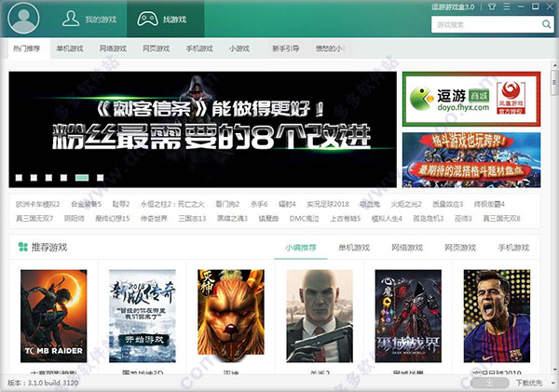Show the first banner slide indicator
Screen dimensions: 559x392
point(19,178)
